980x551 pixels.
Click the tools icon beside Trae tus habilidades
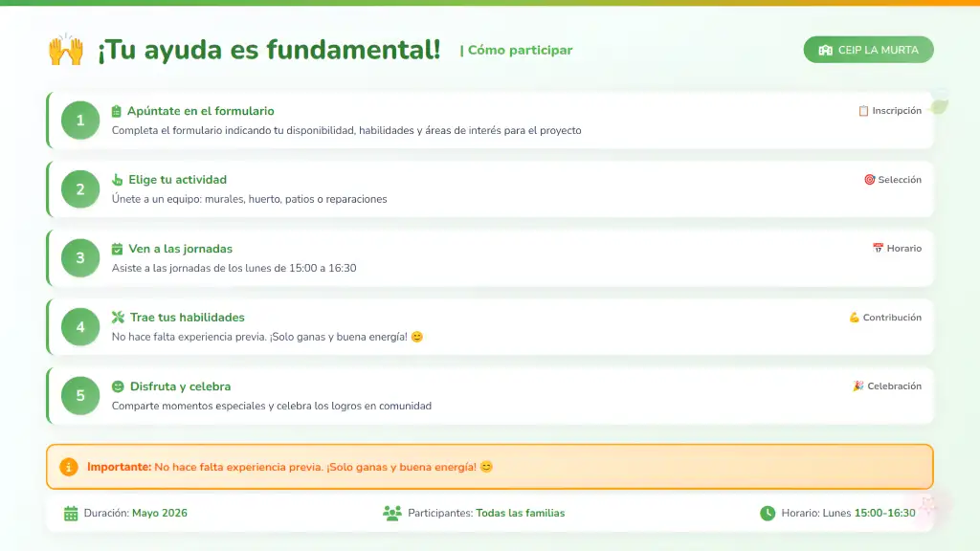[118, 318]
